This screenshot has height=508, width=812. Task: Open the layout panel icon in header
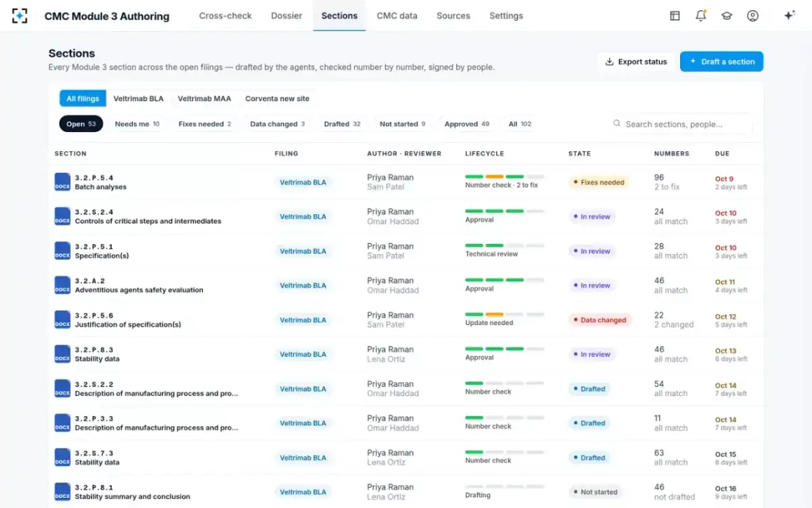[x=675, y=16]
